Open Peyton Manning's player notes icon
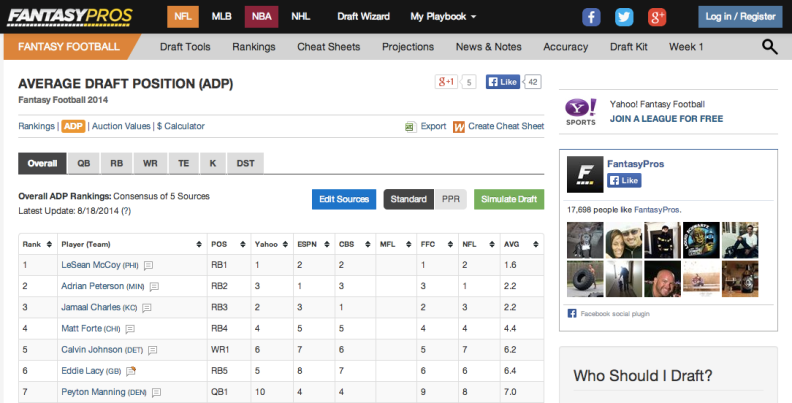The width and height of the screenshot is (792, 403). (x=157, y=392)
